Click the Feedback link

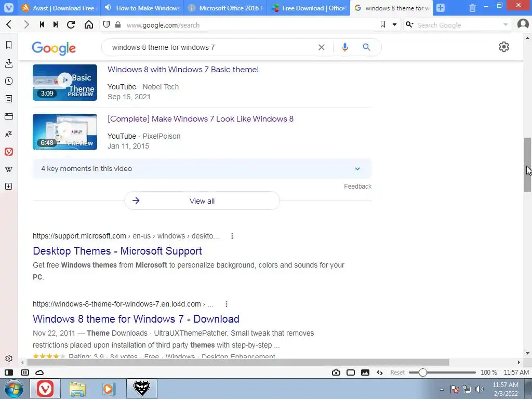(357, 187)
